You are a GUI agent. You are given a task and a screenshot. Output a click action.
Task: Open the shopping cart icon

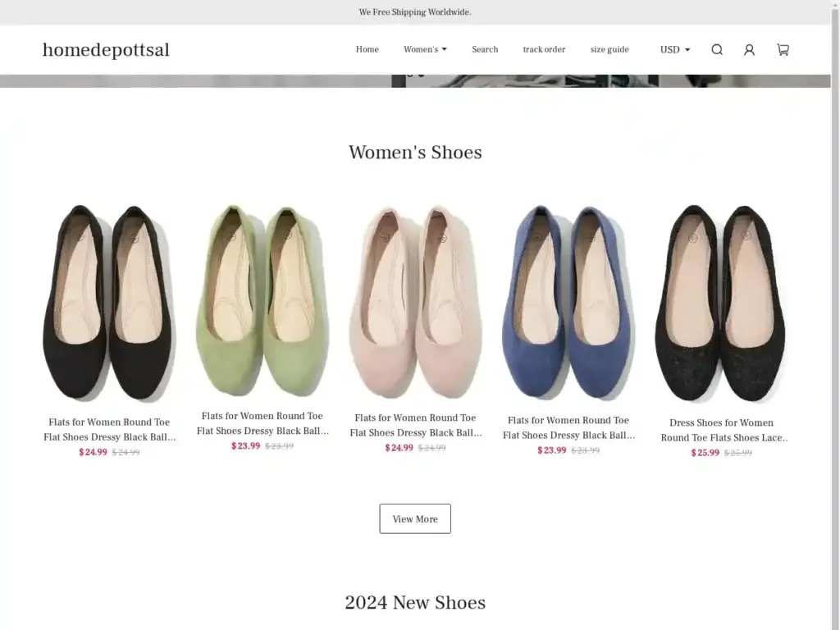pos(783,50)
